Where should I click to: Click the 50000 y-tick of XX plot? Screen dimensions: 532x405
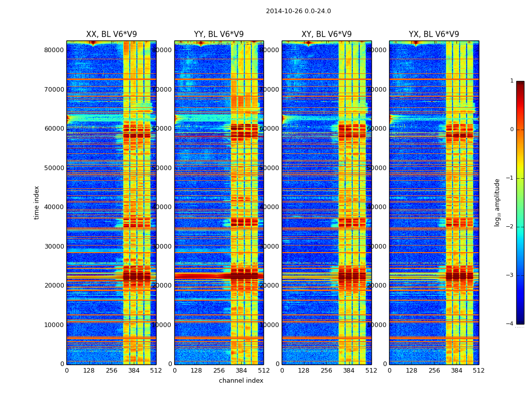pyautogui.click(x=54, y=168)
